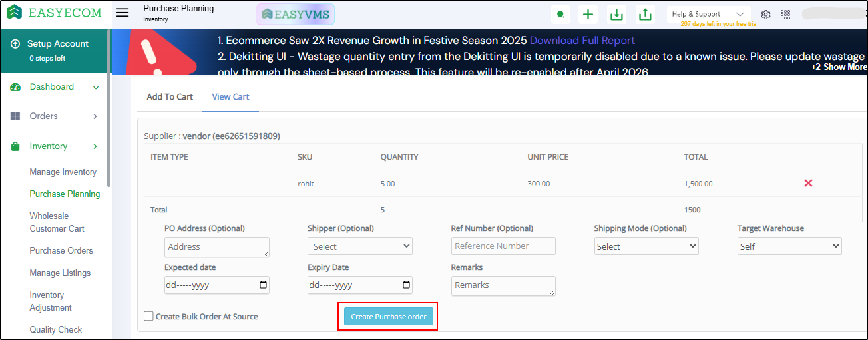The width and height of the screenshot is (868, 340).
Task: Open the apps grid icon
Action: pos(785,15)
